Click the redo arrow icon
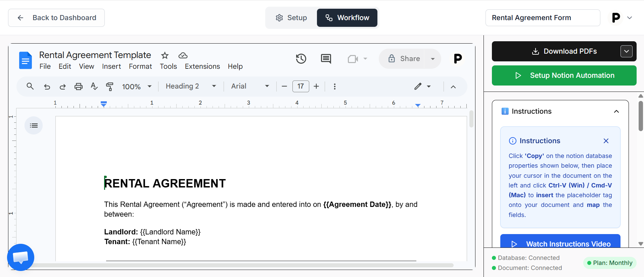This screenshot has height=277, width=644. [62, 87]
